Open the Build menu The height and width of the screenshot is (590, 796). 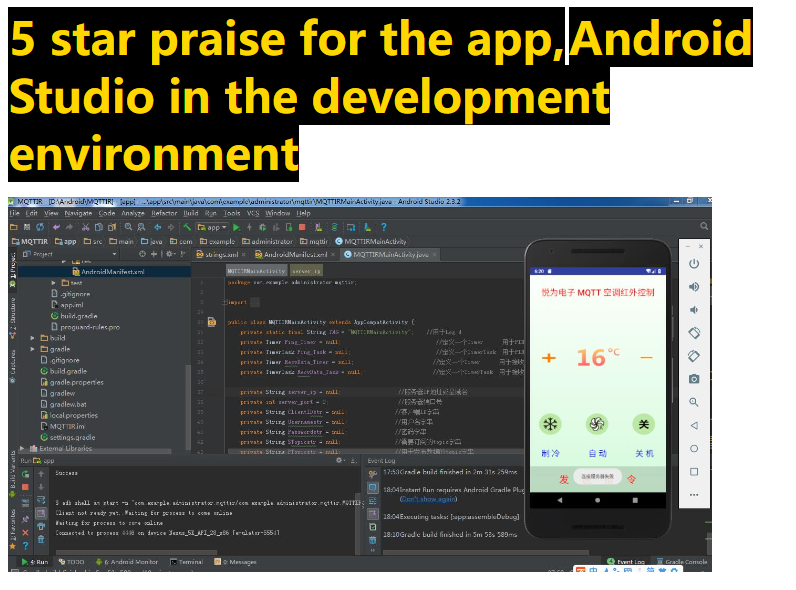(x=191, y=213)
